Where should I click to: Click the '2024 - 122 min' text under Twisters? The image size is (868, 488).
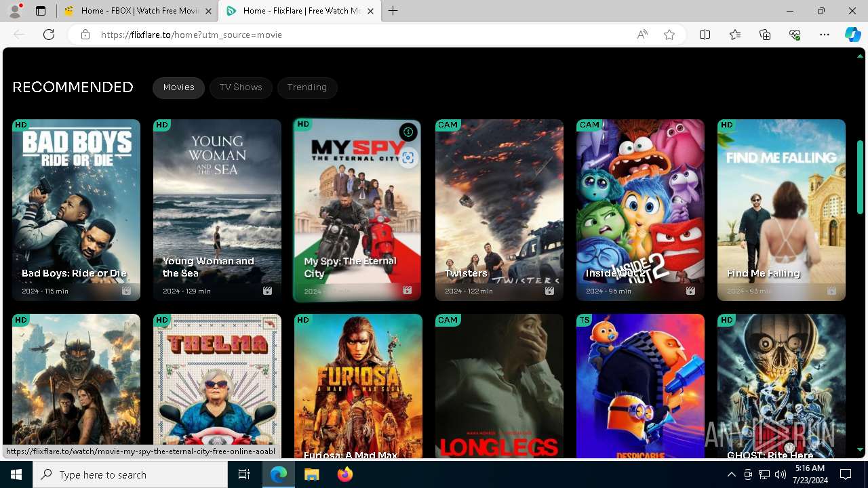click(x=469, y=291)
